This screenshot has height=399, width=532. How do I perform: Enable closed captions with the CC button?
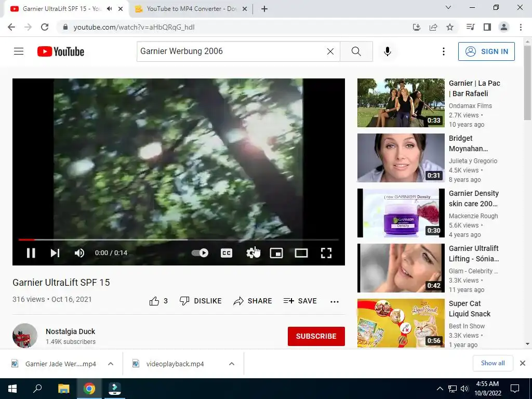coord(227,253)
